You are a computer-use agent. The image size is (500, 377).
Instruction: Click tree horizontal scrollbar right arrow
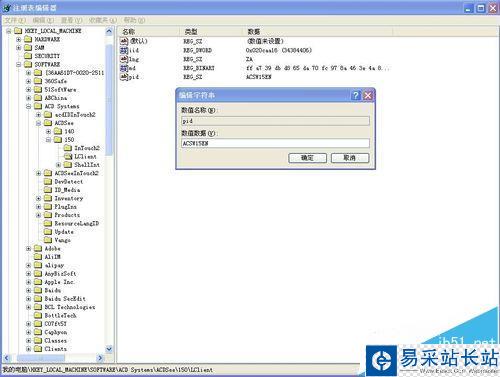pos(100,358)
